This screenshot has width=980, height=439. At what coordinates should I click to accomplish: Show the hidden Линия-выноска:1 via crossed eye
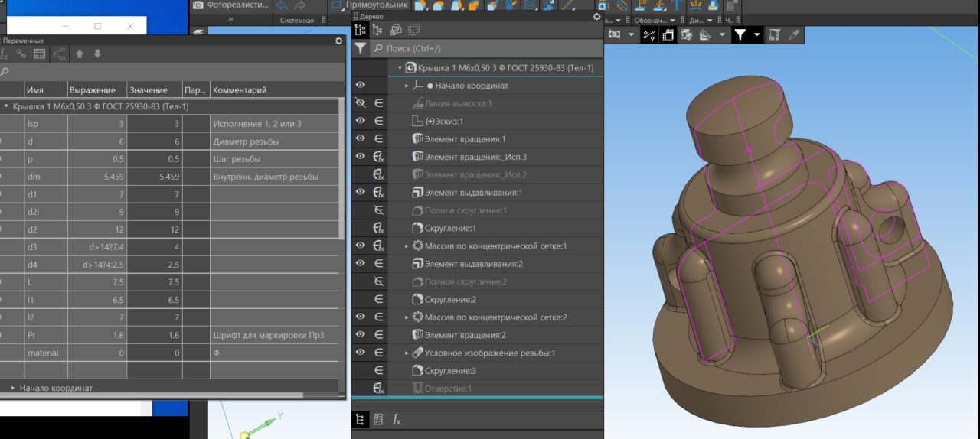(x=361, y=103)
